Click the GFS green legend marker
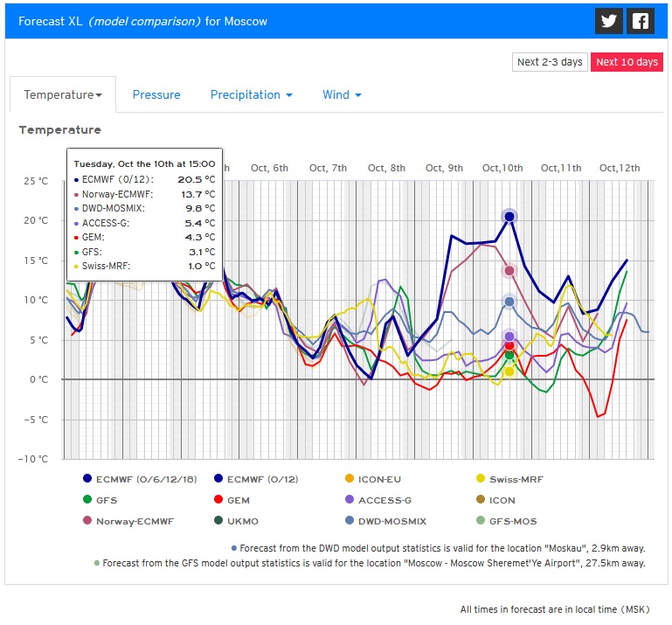The height and width of the screenshot is (625, 672). tap(87, 500)
